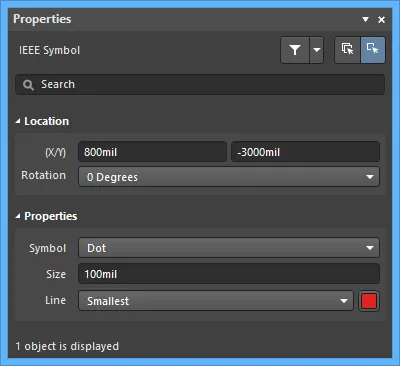Viewport: 400px width, 366px height.
Task: Close the Properties panel
Action: coord(382,20)
